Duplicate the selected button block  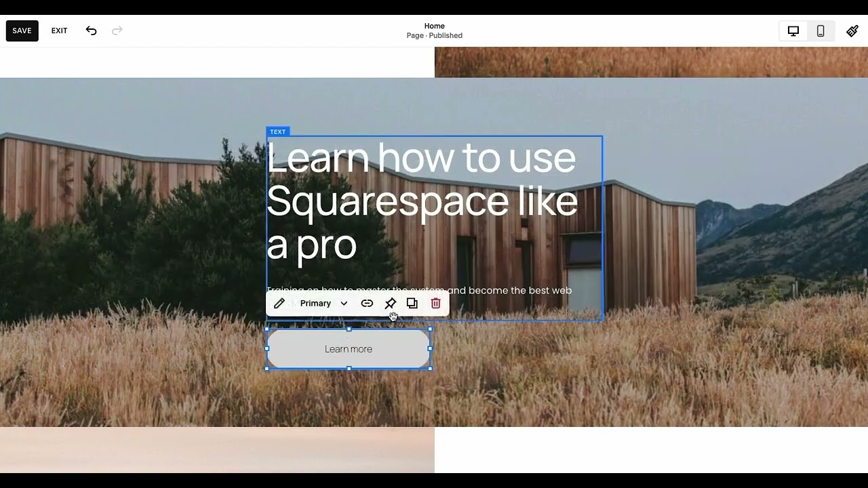pos(412,304)
